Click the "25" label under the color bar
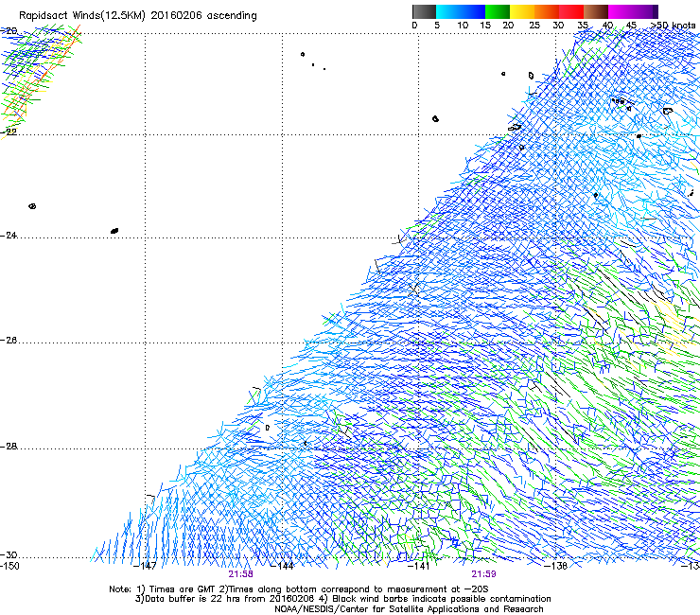The width and height of the screenshot is (700, 615). pos(534,26)
